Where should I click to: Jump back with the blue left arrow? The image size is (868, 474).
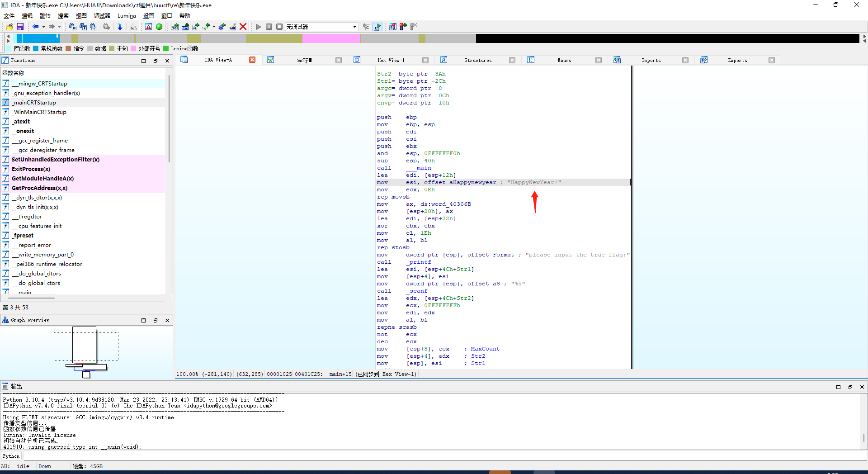(x=35, y=27)
